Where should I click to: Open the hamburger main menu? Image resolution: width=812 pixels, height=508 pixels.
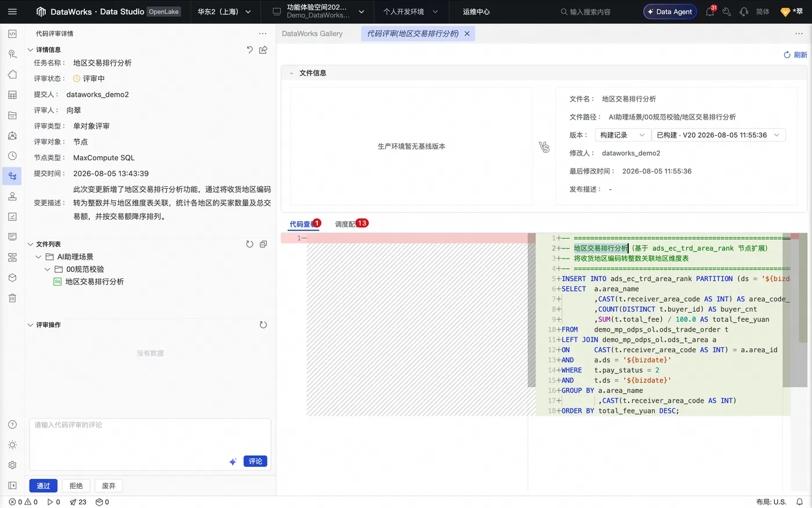(x=12, y=12)
